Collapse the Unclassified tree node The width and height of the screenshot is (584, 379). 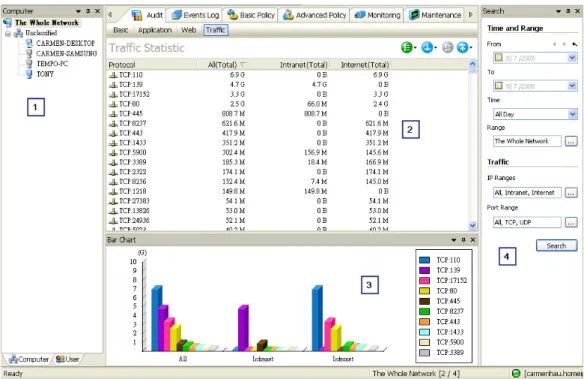click(x=8, y=34)
